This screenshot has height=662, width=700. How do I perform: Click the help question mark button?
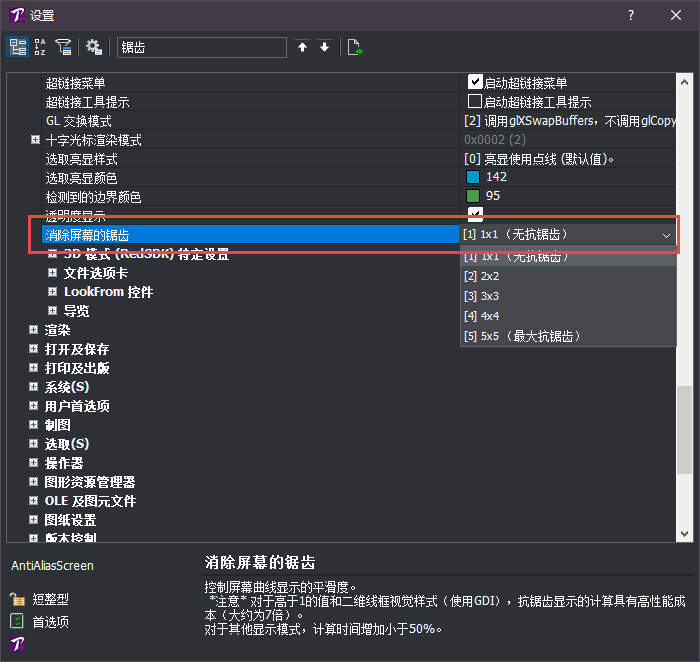click(x=631, y=15)
